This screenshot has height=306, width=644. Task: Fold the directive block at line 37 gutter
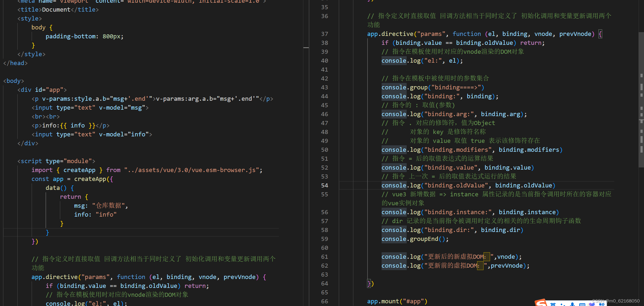[x=334, y=34]
